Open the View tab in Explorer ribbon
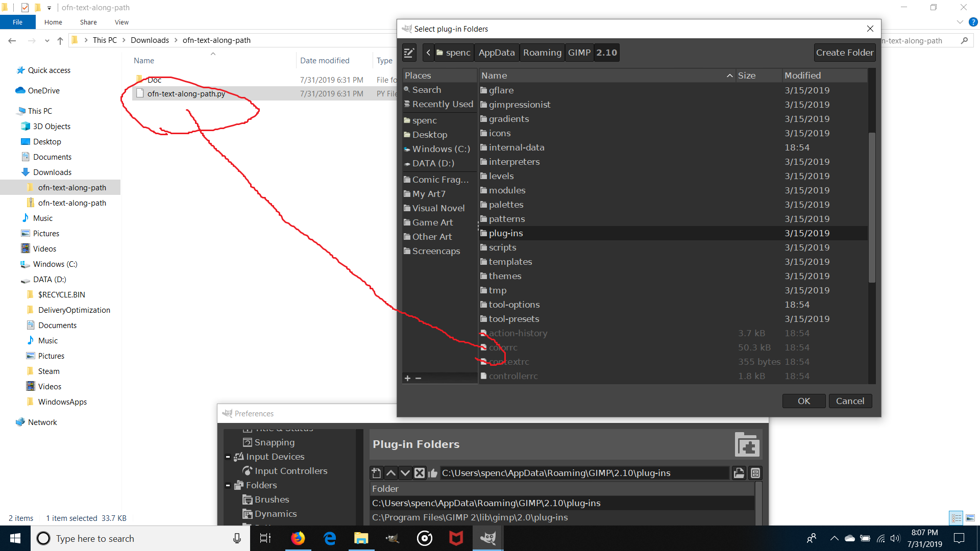980x551 pixels. tap(121, 22)
